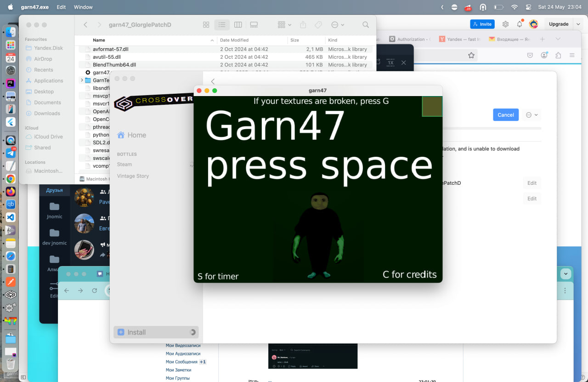Open the Finder more actions dropdown
Image resolution: width=588 pixels, height=382 pixels.
click(338, 25)
